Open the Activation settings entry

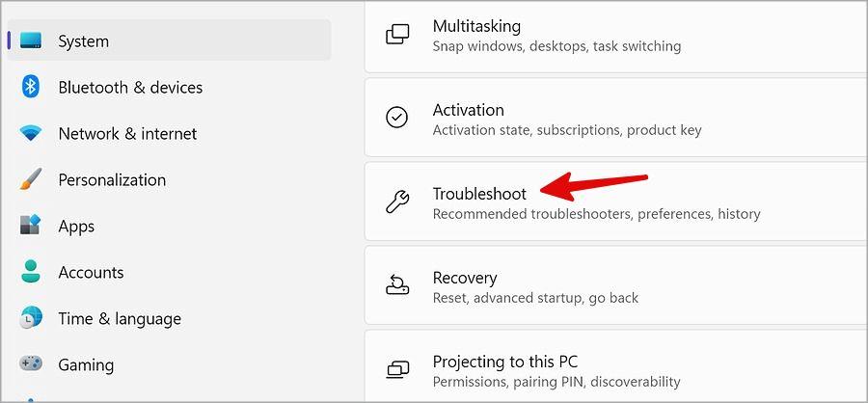[x=615, y=118]
